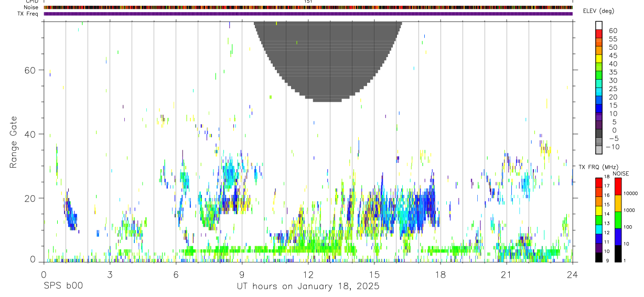This screenshot has width=644, height=297.
Task: Click the '-10' elevation scale label
Action: click(613, 147)
